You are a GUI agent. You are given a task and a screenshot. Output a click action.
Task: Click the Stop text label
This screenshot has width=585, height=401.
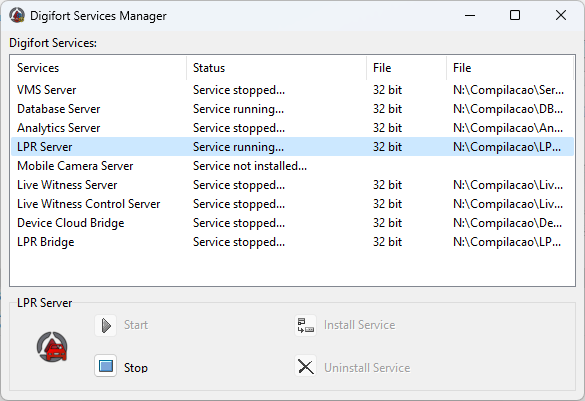pos(136,368)
